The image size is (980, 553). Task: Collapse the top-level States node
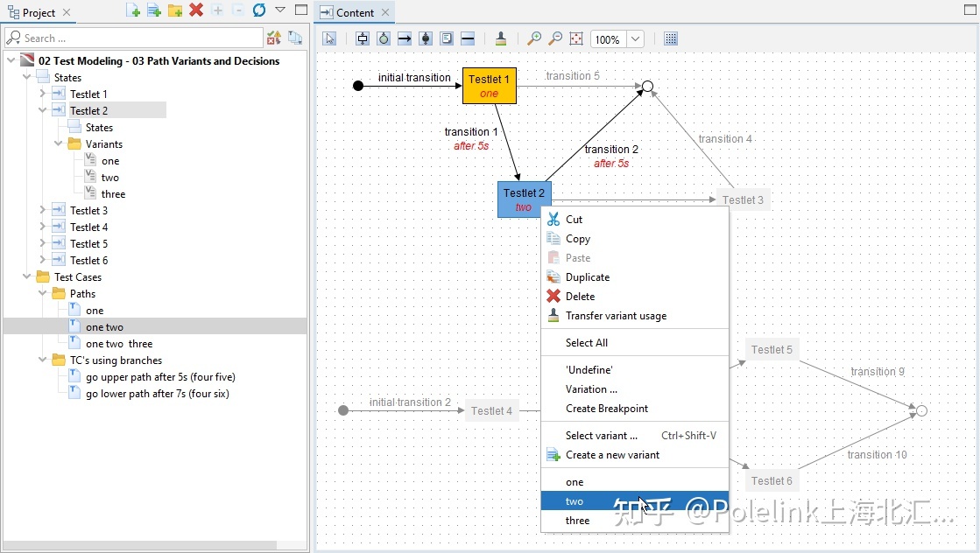tap(27, 77)
